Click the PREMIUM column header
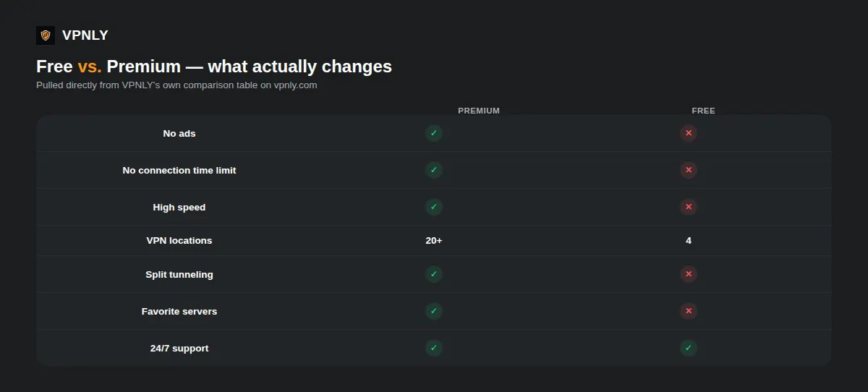Image resolution: width=868 pixels, height=392 pixels. pyautogui.click(x=479, y=111)
